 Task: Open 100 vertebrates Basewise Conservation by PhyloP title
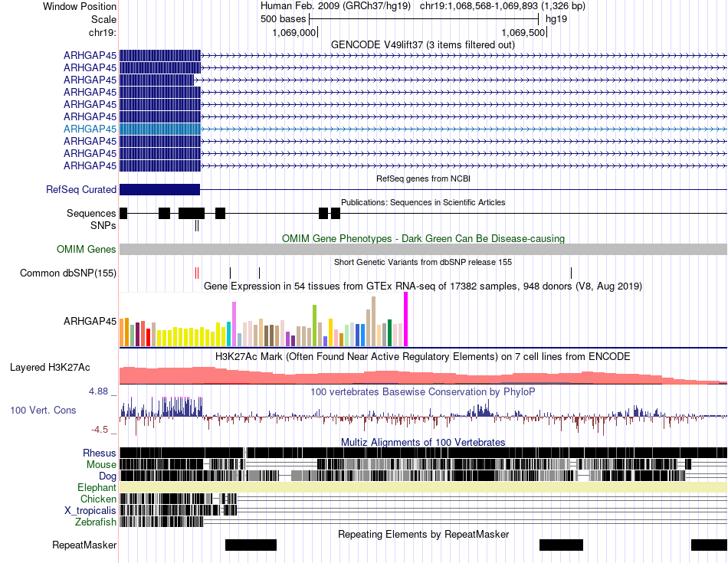(x=423, y=391)
